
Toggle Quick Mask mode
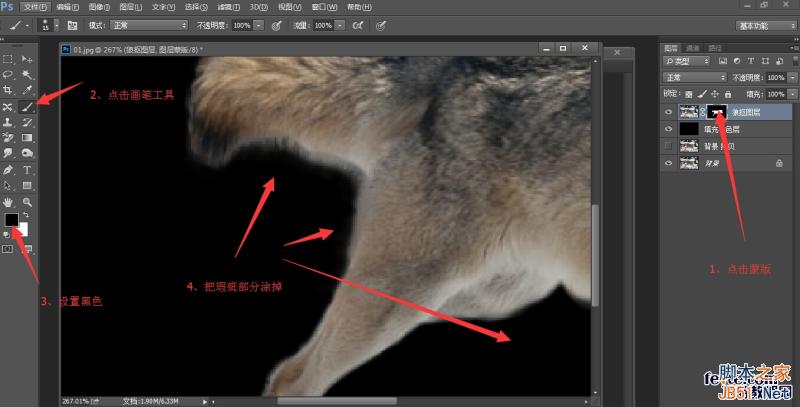coord(8,249)
